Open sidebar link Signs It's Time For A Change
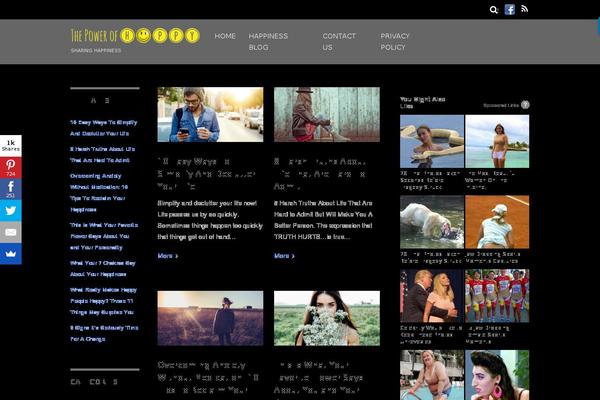The width and height of the screenshot is (600, 400). 104,333
